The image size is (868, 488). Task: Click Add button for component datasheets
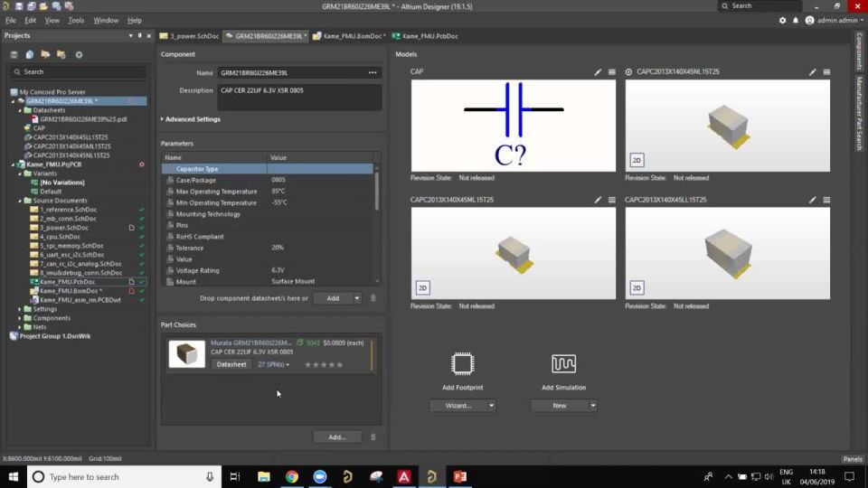click(333, 298)
